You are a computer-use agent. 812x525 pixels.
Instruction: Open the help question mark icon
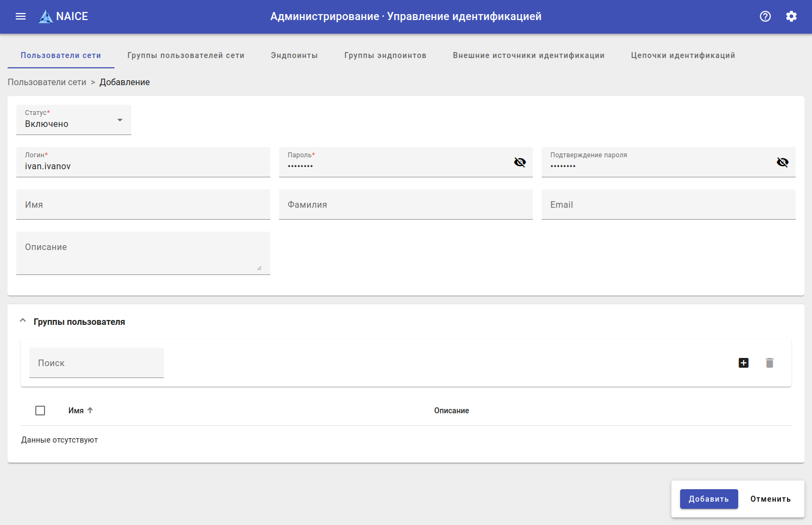(765, 16)
